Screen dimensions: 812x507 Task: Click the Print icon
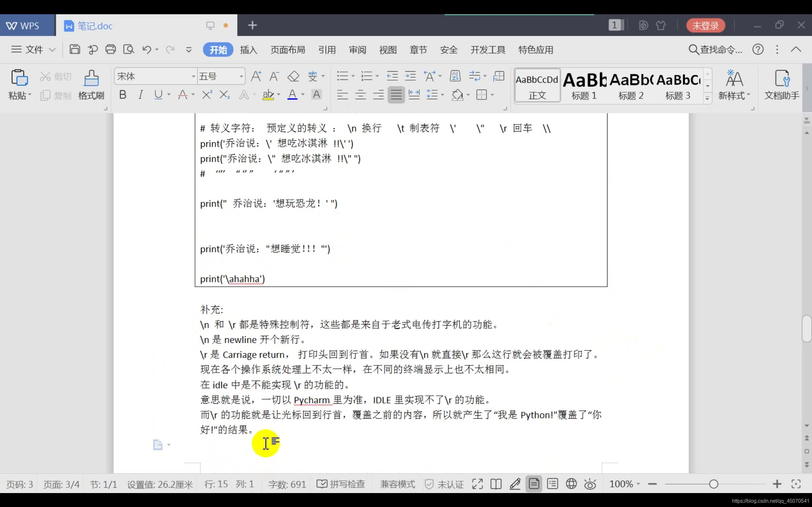pos(110,50)
